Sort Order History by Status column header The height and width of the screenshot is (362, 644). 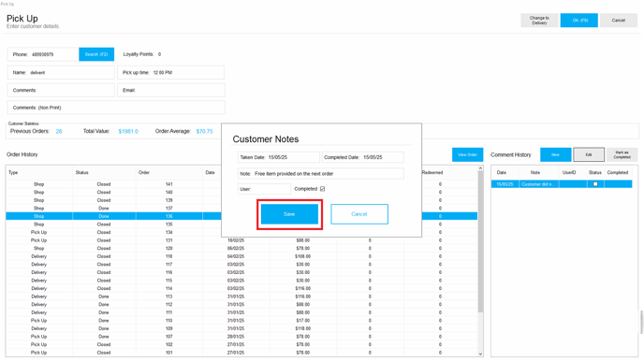tap(104, 173)
